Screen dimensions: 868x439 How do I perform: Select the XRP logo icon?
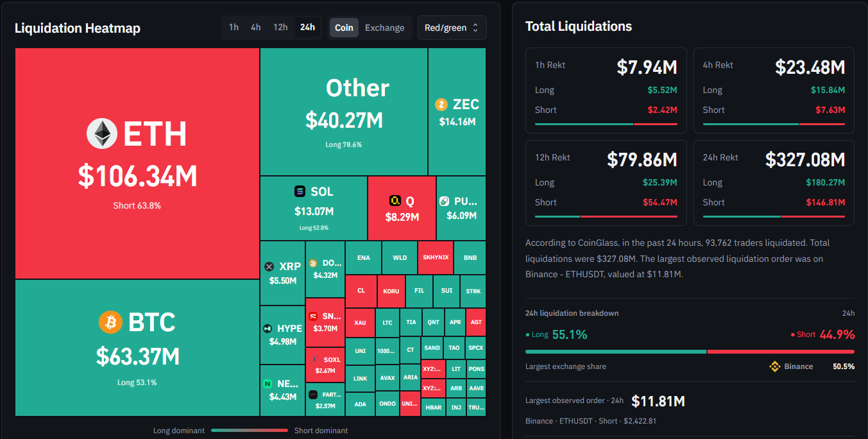(x=269, y=266)
